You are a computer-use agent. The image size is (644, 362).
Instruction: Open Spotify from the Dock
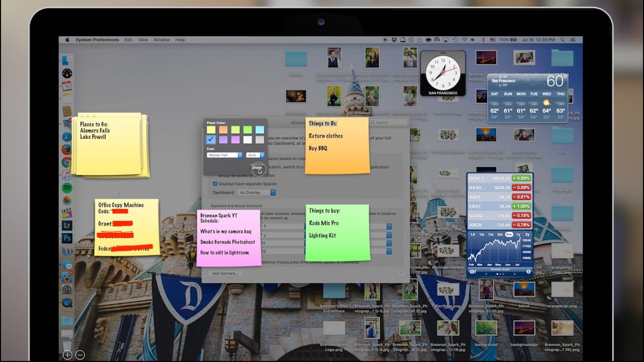[x=67, y=188]
